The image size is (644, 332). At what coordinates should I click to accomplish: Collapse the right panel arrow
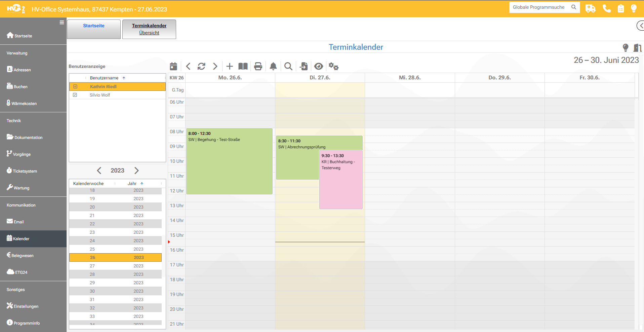click(x=641, y=26)
